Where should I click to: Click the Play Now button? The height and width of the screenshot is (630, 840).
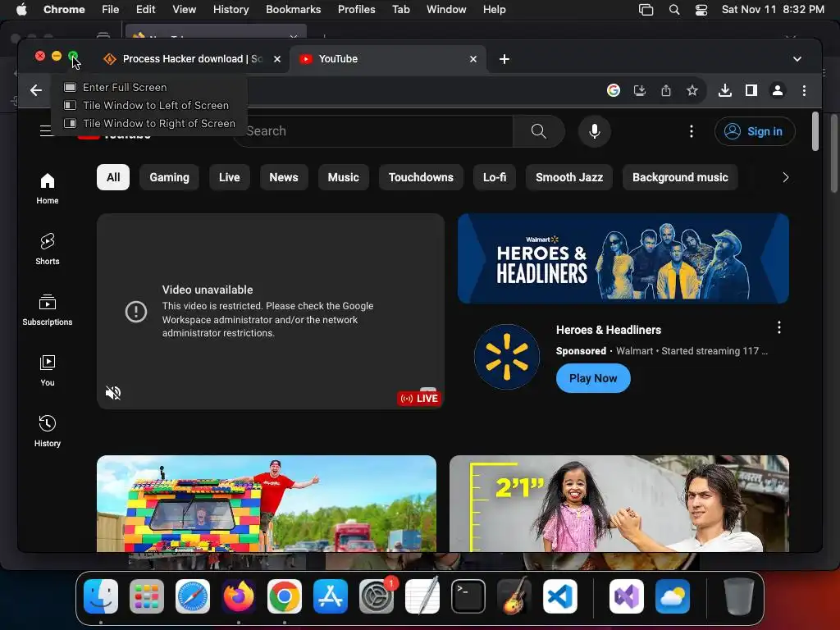point(593,378)
